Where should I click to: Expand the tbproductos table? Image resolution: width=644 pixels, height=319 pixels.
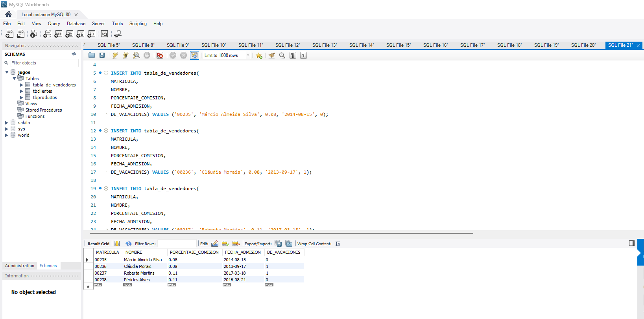[x=22, y=97]
